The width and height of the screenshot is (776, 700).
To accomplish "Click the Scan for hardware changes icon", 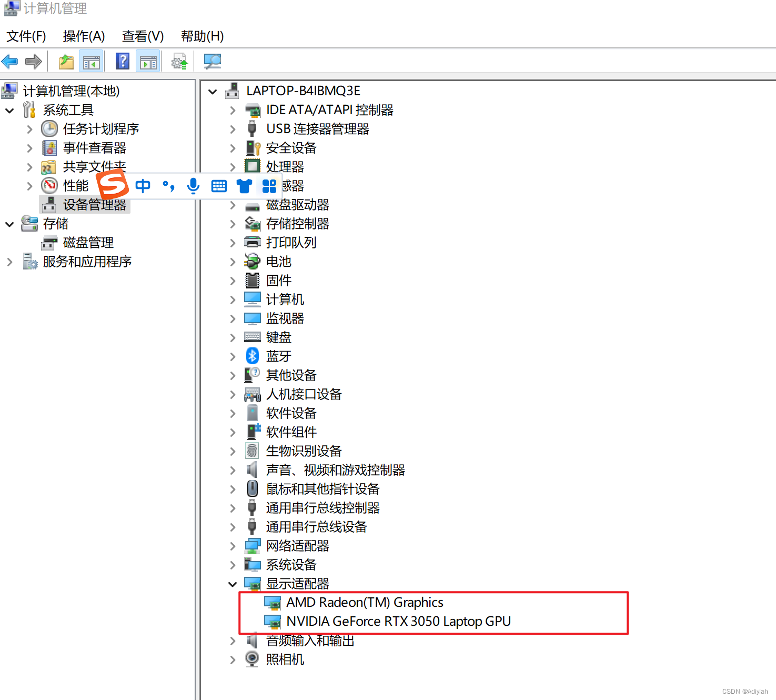I will tap(213, 62).
